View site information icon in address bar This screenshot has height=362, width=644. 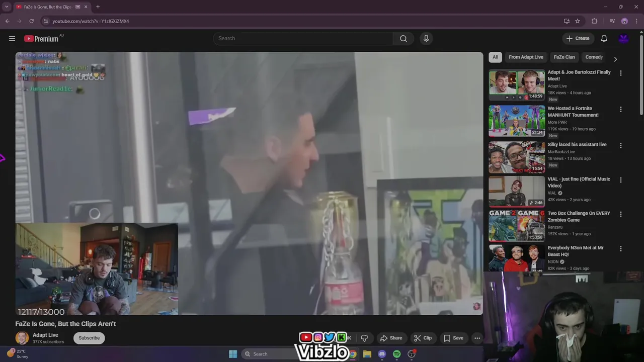tap(46, 21)
